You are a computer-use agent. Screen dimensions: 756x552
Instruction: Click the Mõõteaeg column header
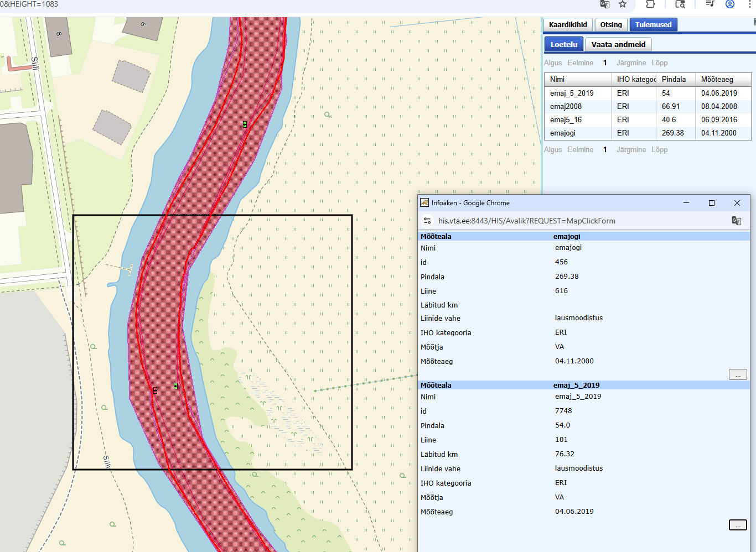[717, 79]
